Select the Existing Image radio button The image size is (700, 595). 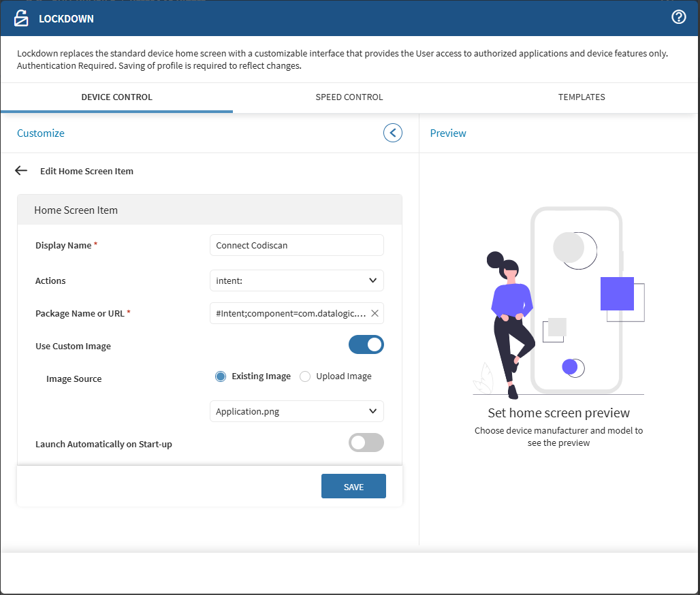point(221,376)
